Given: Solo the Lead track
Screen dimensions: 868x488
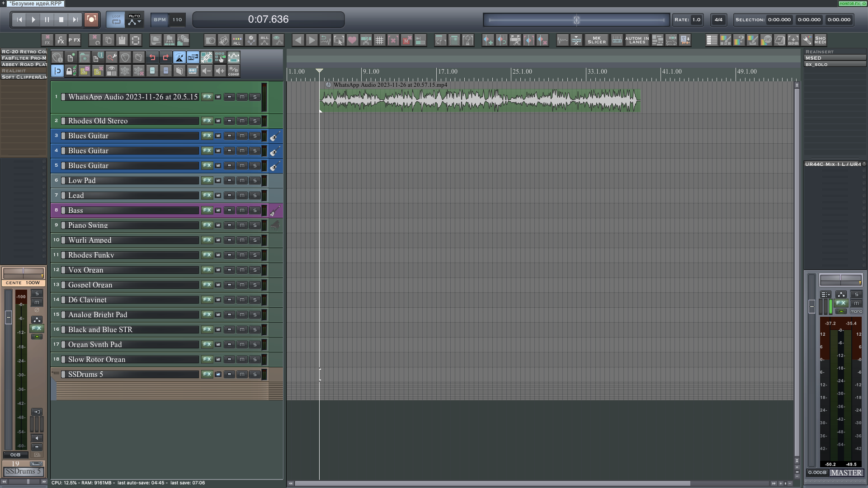Looking at the screenshot, I should pos(255,195).
